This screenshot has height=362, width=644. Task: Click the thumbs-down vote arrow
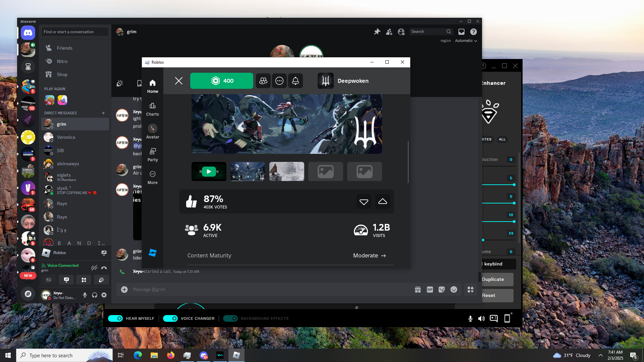pos(364,201)
